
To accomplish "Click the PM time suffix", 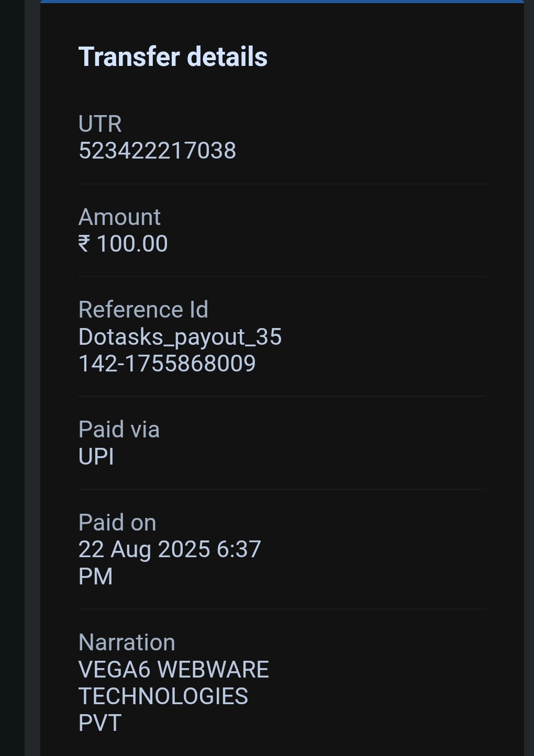I will click(x=95, y=577).
